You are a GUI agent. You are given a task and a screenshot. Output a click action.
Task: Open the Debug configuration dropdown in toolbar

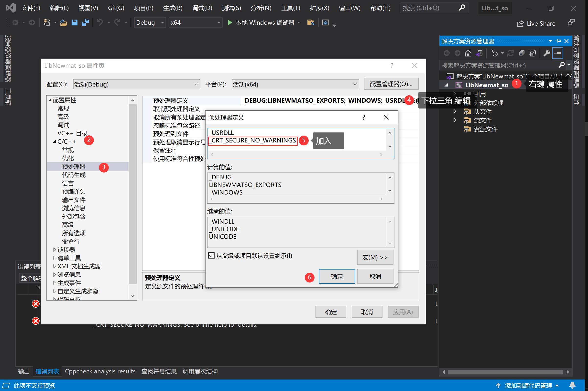pyautogui.click(x=150, y=23)
